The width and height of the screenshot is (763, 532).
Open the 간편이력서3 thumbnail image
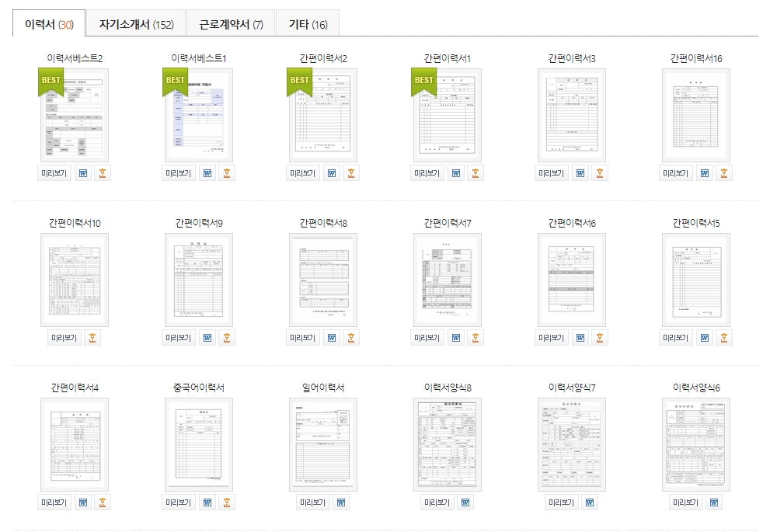(x=572, y=115)
